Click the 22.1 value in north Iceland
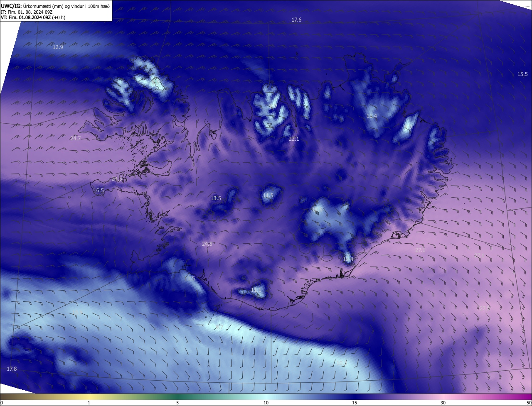This screenshot has width=532, height=406. pos(294,139)
